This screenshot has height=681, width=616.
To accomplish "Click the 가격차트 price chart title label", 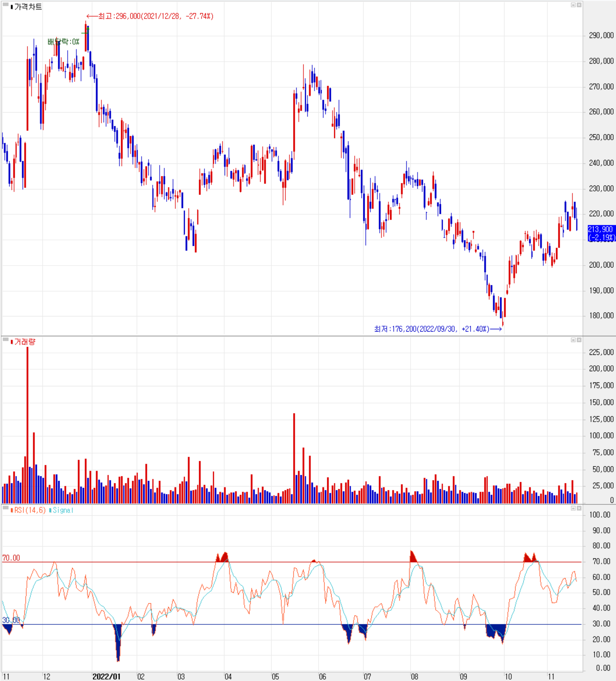I will (28, 7).
